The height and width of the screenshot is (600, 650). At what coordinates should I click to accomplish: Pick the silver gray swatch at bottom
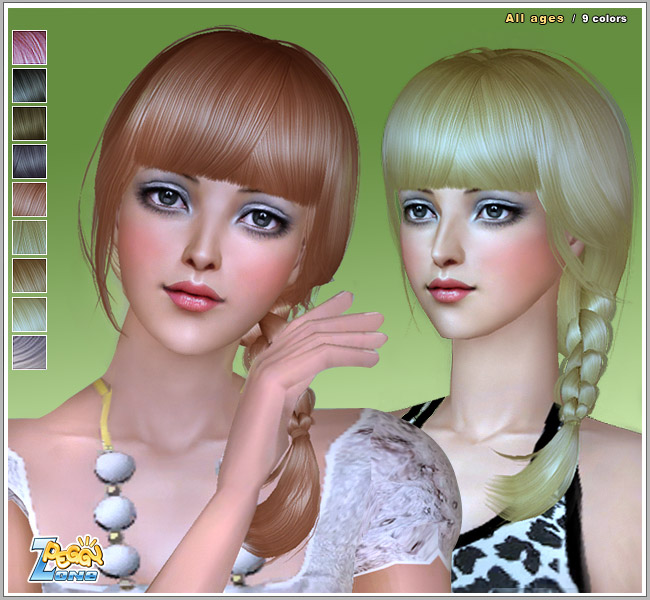click(x=29, y=351)
